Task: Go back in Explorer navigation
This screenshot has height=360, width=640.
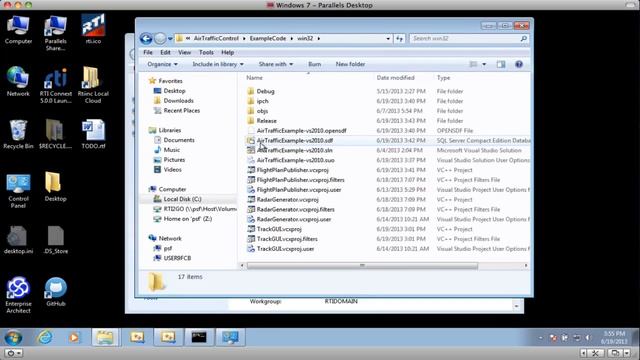Action: tap(146, 38)
